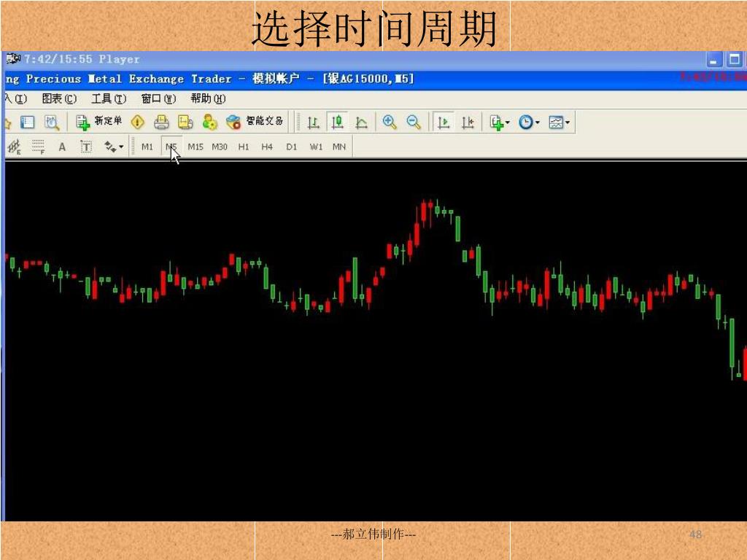Screen dimensions: 747x560
Task: Select the H1 timeframe
Action: click(244, 147)
